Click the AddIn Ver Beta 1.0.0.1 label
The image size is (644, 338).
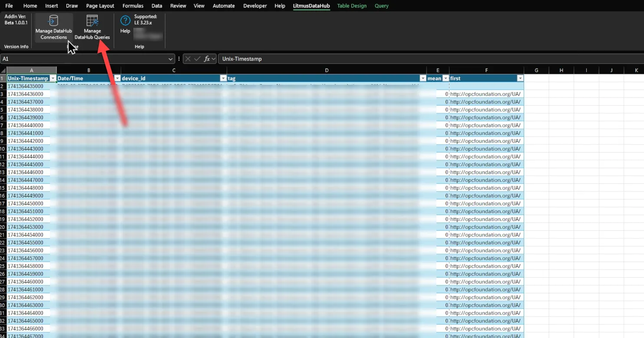pyautogui.click(x=16, y=19)
